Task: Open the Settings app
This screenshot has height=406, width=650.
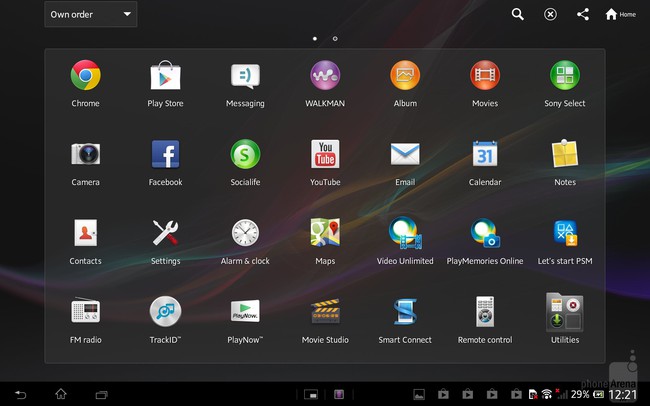Action: (165, 233)
